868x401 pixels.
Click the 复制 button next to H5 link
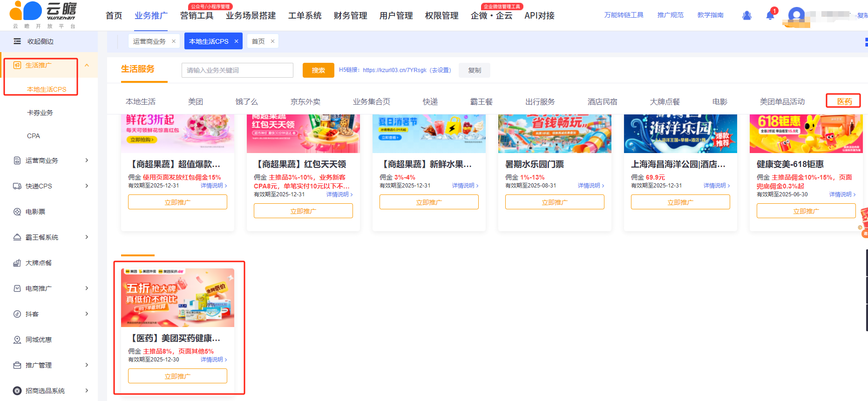pyautogui.click(x=475, y=70)
